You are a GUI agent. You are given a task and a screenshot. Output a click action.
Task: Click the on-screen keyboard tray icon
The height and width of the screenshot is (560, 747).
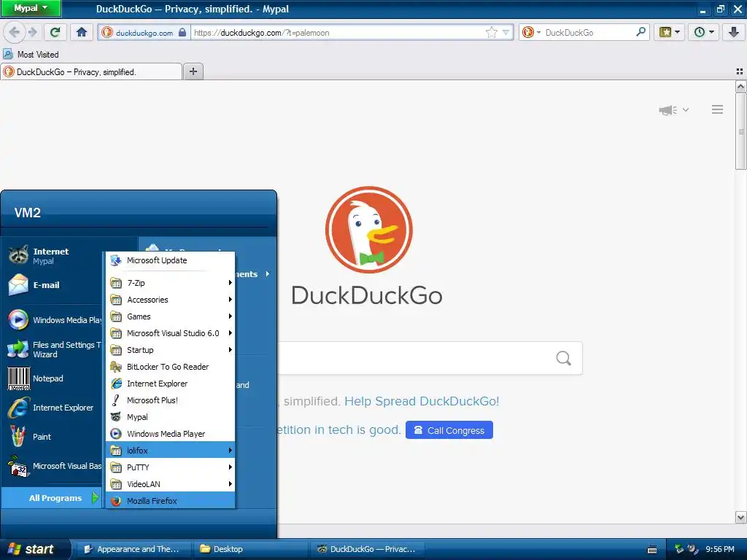652,550
